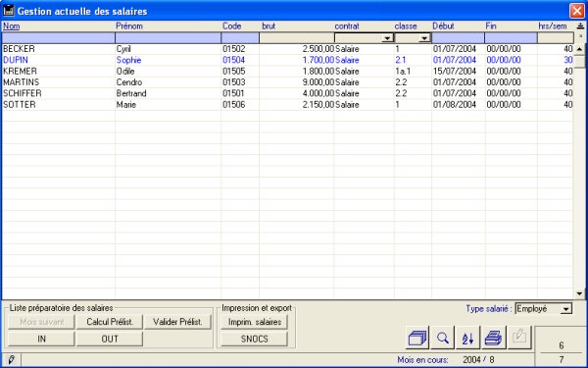This screenshot has height=368, width=588.
Task: Click the Fin column header
Action: tap(491, 26)
